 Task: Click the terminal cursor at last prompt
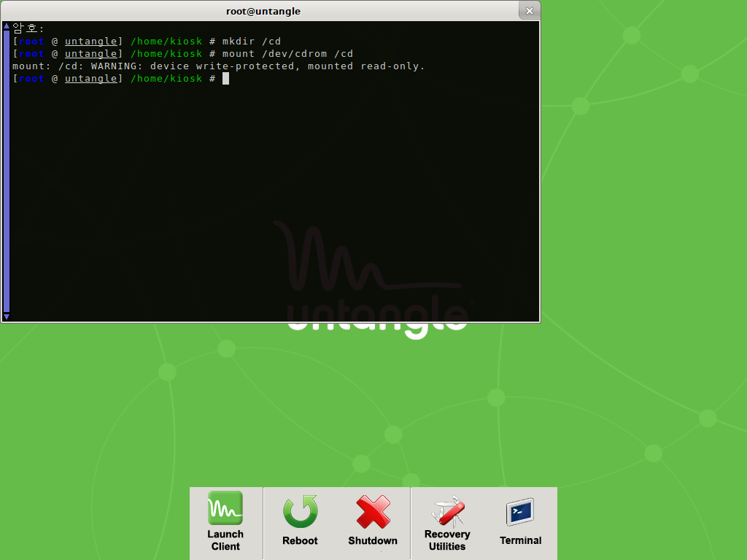point(226,79)
